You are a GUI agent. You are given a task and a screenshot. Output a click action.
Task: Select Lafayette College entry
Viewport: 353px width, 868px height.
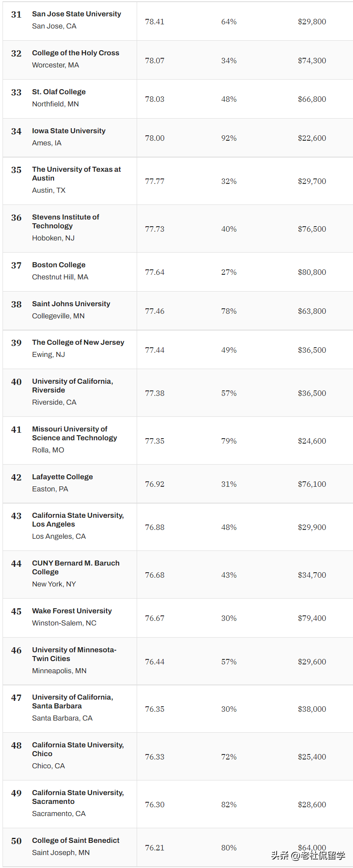[62, 477]
